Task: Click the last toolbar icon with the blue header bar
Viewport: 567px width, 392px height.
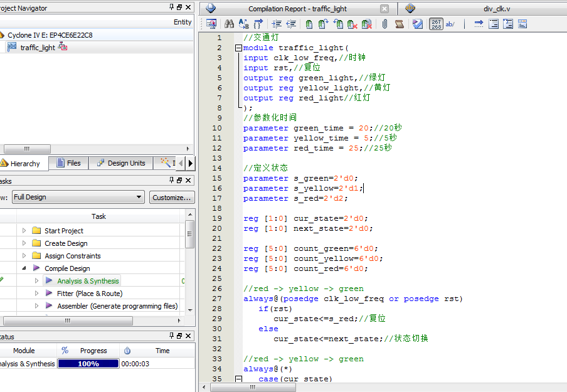Action: click(x=522, y=24)
